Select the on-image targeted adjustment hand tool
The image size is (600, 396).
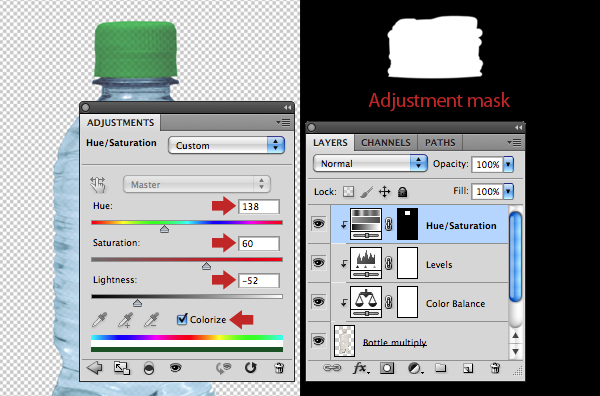98,184
